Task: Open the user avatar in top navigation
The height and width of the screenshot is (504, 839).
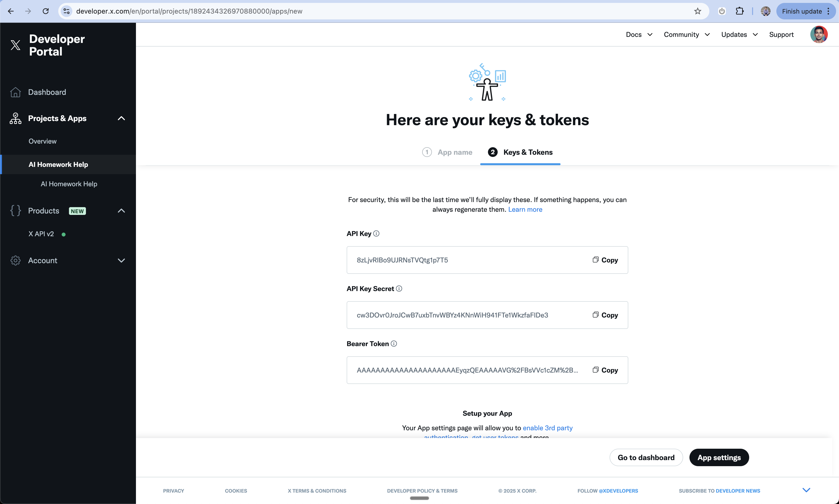Action: [x=819, y=35]
